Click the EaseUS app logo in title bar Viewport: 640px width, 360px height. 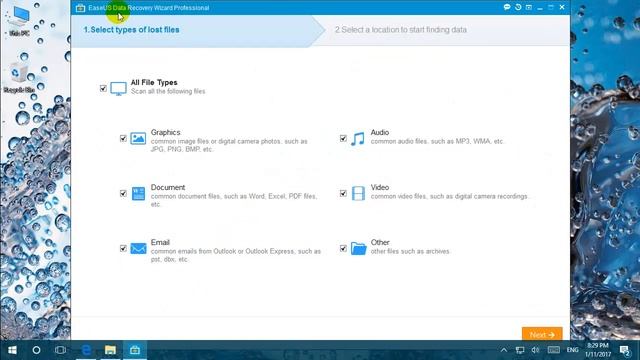(80, 8)
